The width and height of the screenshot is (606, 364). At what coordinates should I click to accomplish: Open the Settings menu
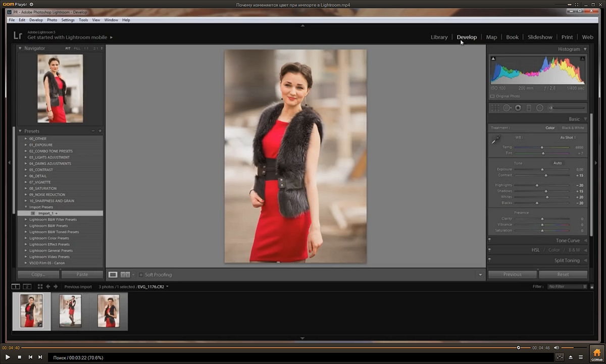tap(68, 20)
